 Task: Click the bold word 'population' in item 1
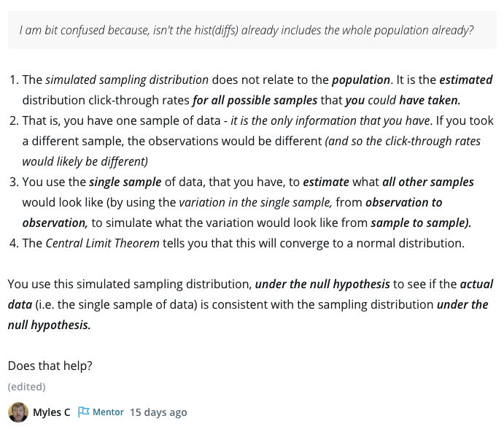pyautogui.click(x=360, y=80)
